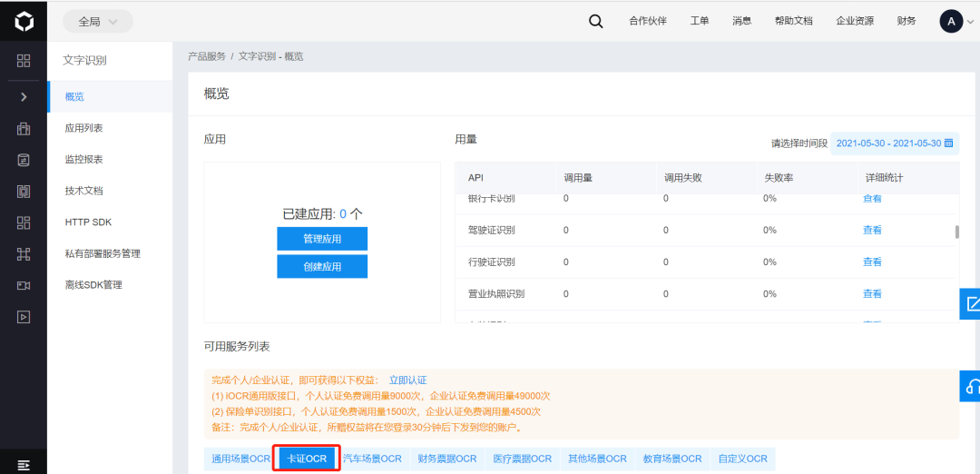This screenshot has height=474, width=980.
Task: Click 查看 for 营业执照识别 row
Action: (872, 294)
